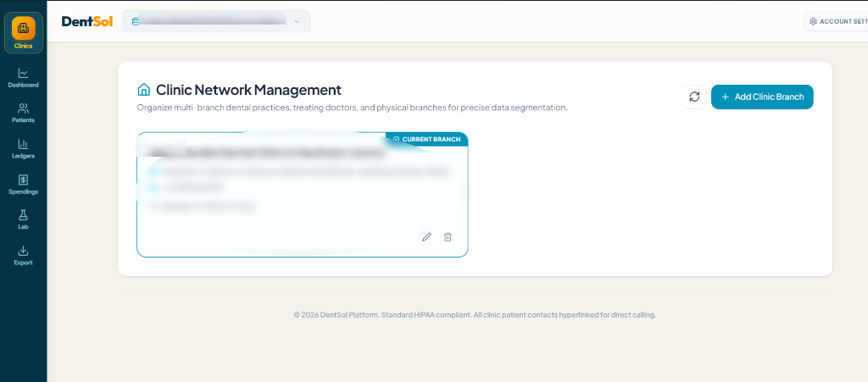The height and width of the screenshot is (382, 868).
Task: Go to Patients in the sidebar
Action: pyautogui.click(x=23, y=113)
